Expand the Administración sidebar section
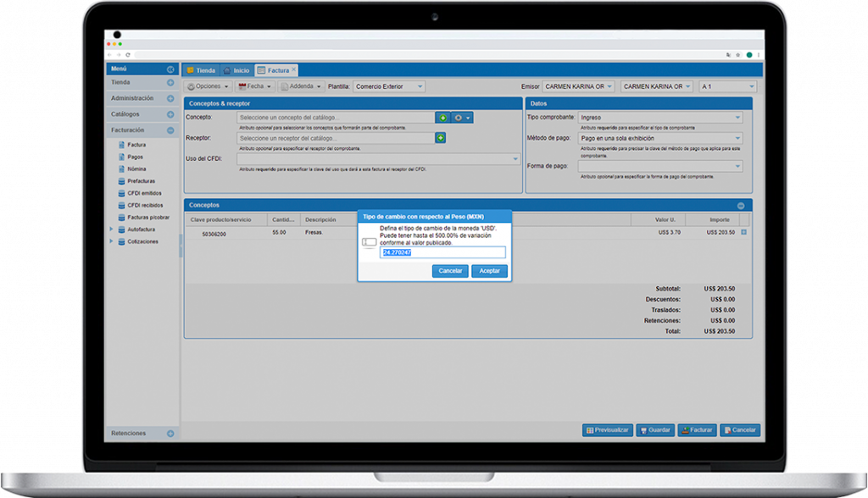The image size is (868, 498). point(170,98)
